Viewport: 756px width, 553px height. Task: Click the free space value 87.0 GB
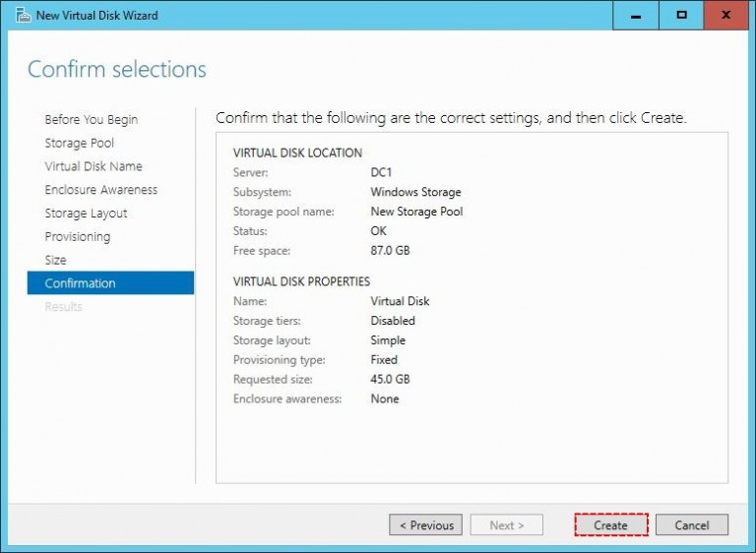(x=390, y=251)
